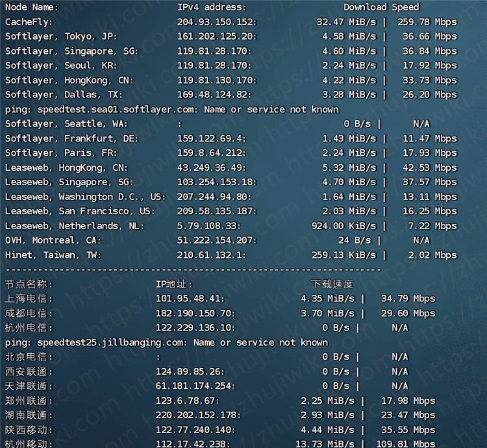
Task: Click IP 209.58.135.187
Action: coord(217,212)
